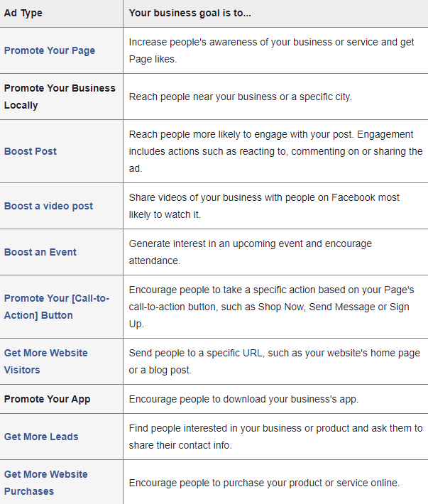Screen dimensions: 428x504
Task: Open the Get More Website Visitors link
Action: pyautogui.click(x=45, y=361)
